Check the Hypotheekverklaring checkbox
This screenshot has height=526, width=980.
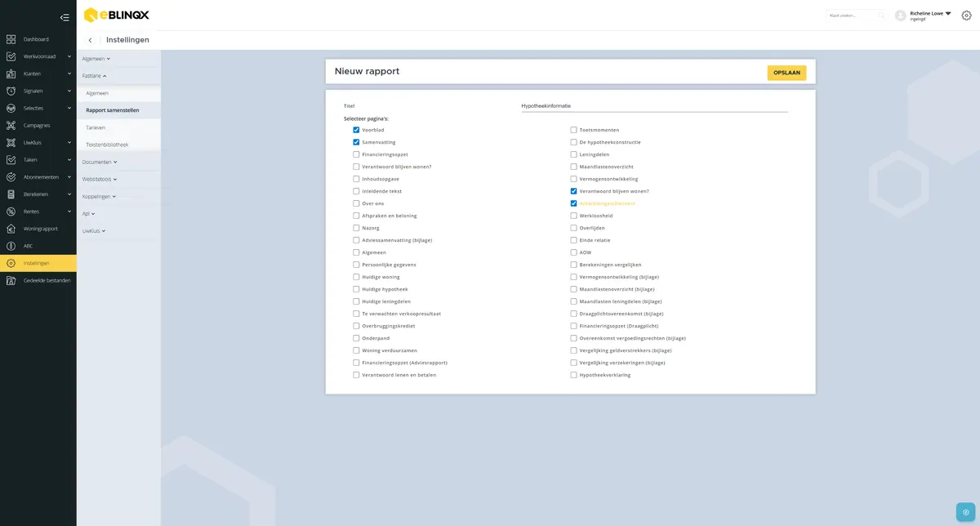click(573, 375)
